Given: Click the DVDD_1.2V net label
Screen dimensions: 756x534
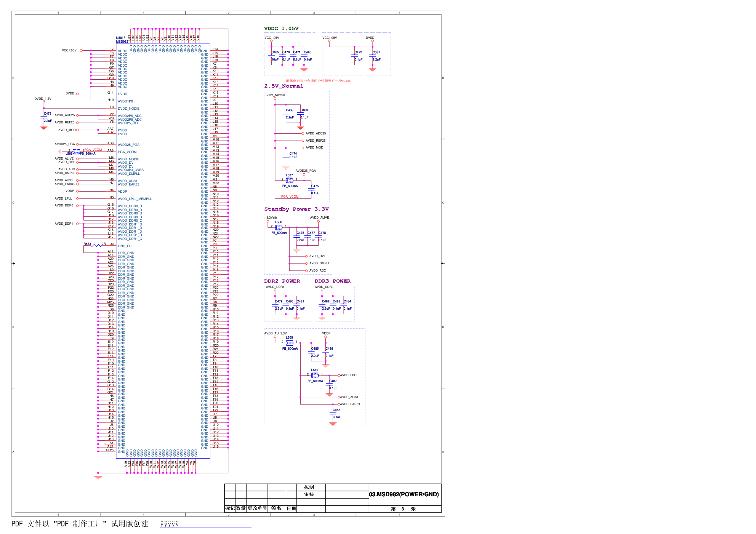Looking at the screenshot, I should [x=43, y=99].
